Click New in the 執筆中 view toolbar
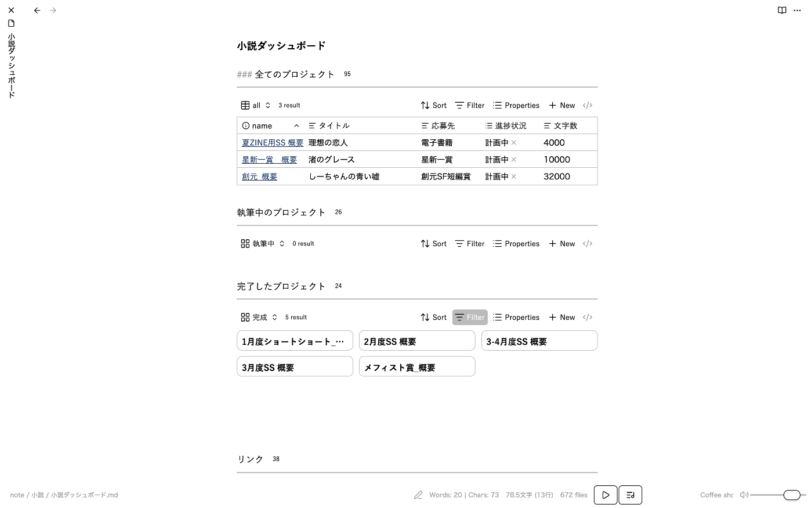 click(x=561, y=243)
